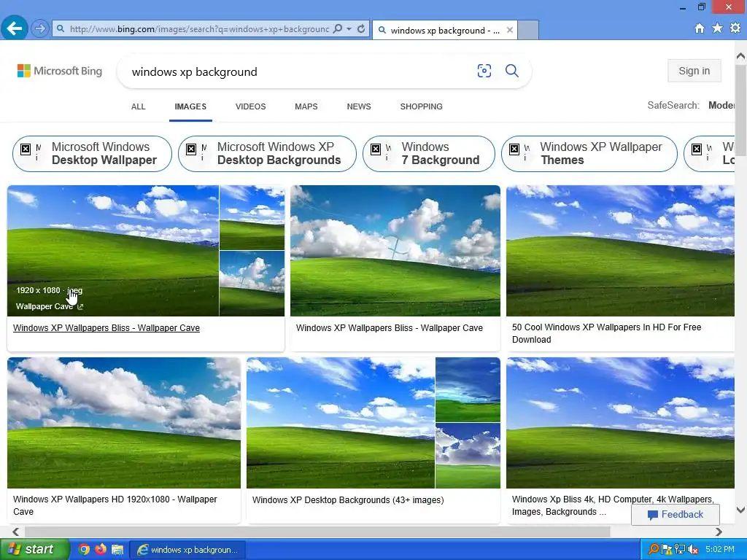The image size is (747, 560).
Task: Click the Bing search text field
Action: tap(298, 71)
